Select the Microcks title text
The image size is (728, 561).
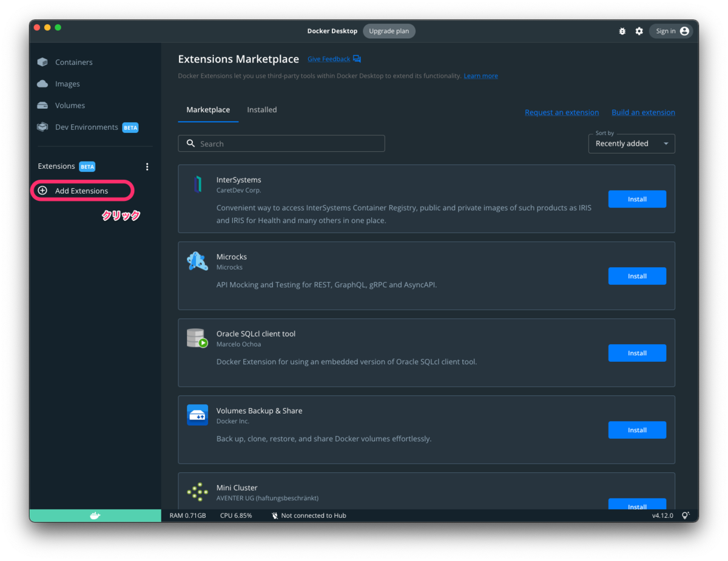coord(232,257)
